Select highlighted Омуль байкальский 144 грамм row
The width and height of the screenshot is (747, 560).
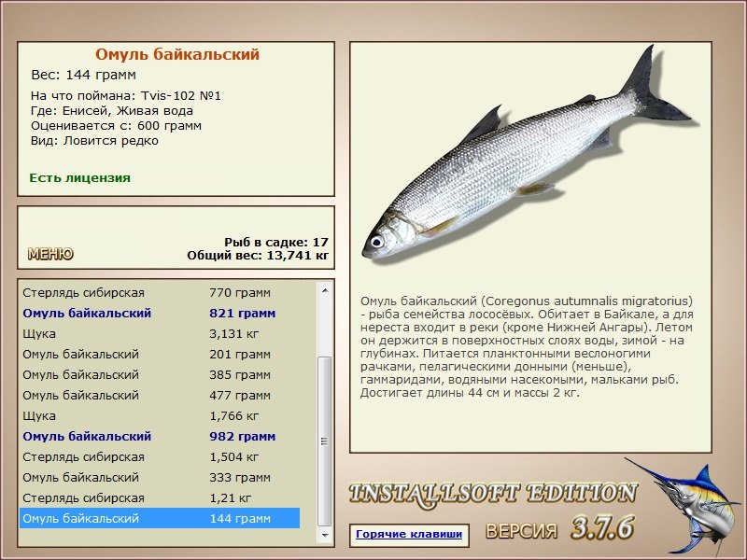coord(160,518)
